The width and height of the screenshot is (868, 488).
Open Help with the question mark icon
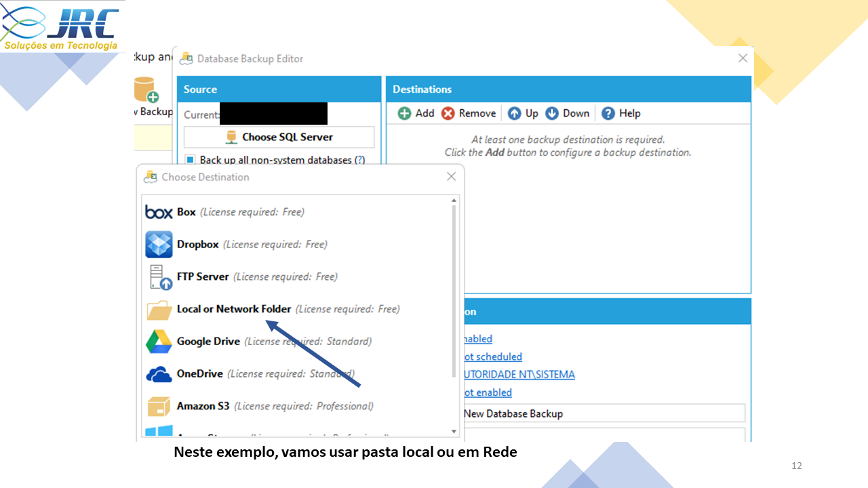(x=608, y=113)
